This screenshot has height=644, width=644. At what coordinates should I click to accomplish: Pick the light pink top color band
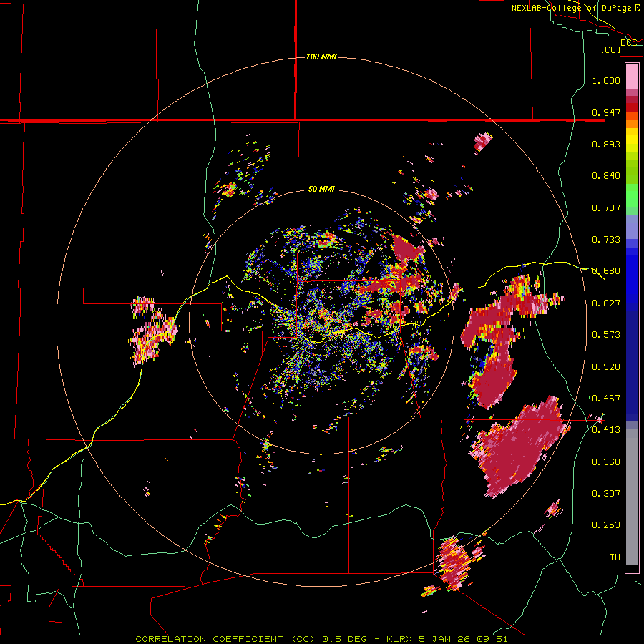632,76
